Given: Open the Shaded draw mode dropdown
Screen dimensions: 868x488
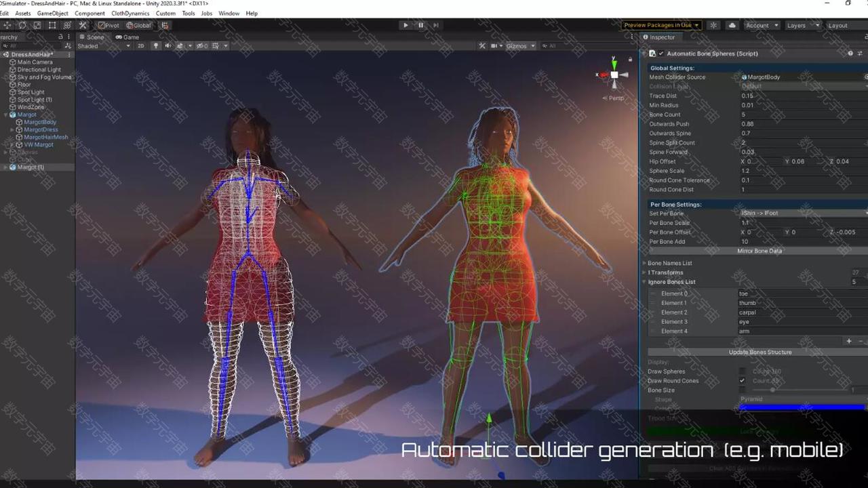Looking at the screenshot, I should coord(103,46).
